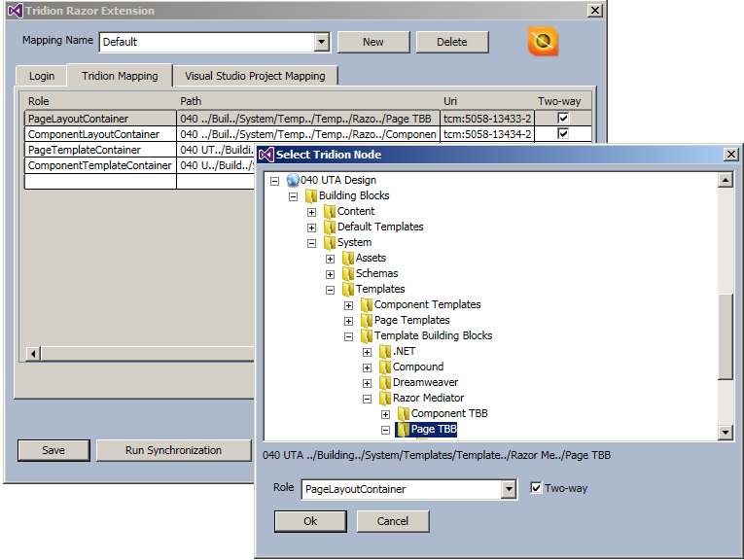Click Visual Studio icon in Tridion Razor Extension title

(x=16, y=11)
